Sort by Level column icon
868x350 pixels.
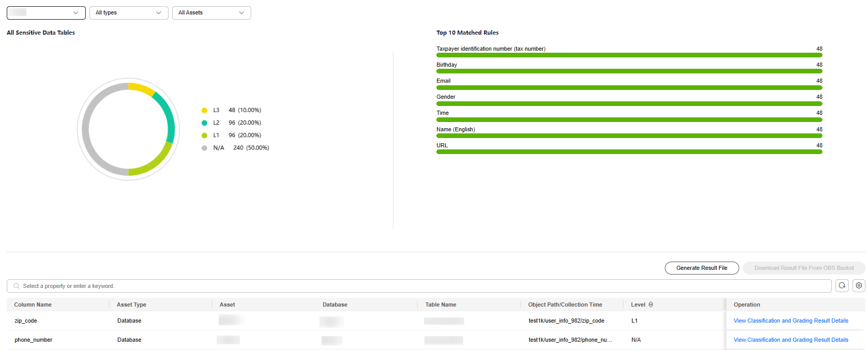(650, 305)
